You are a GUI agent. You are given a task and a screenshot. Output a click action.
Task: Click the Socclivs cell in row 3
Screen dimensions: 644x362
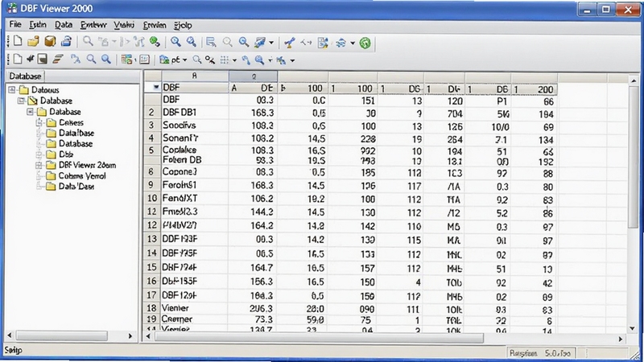click(195, 125)
